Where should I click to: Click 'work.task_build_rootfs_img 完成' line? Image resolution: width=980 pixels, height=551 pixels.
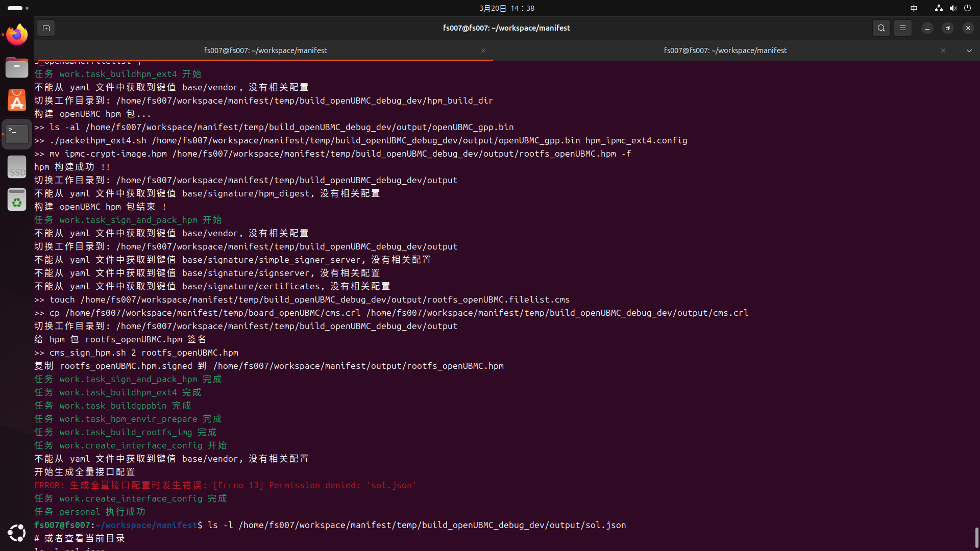click(x=125, y=432)
